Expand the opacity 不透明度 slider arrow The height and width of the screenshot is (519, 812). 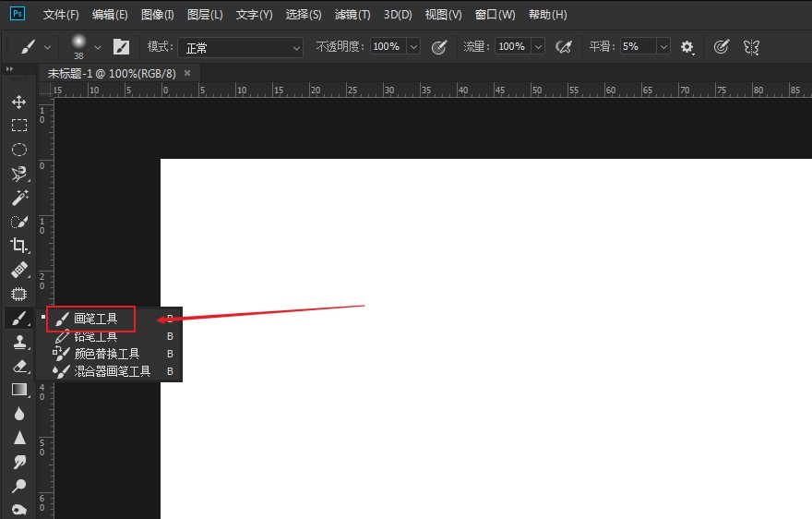tap(413, 47)
